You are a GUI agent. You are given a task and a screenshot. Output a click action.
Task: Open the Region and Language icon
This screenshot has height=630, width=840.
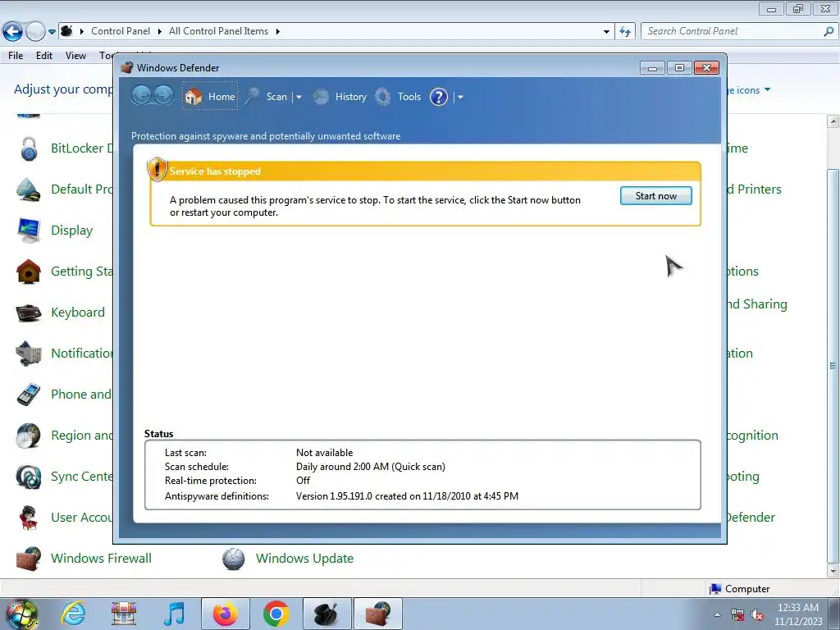coord(29,436)
